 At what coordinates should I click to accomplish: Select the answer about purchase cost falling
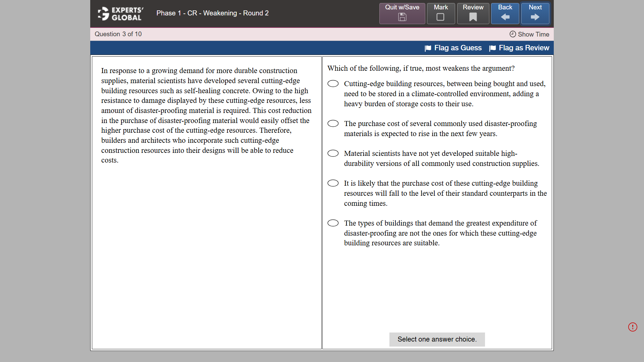pyautogui.click(x=333, y=183)
